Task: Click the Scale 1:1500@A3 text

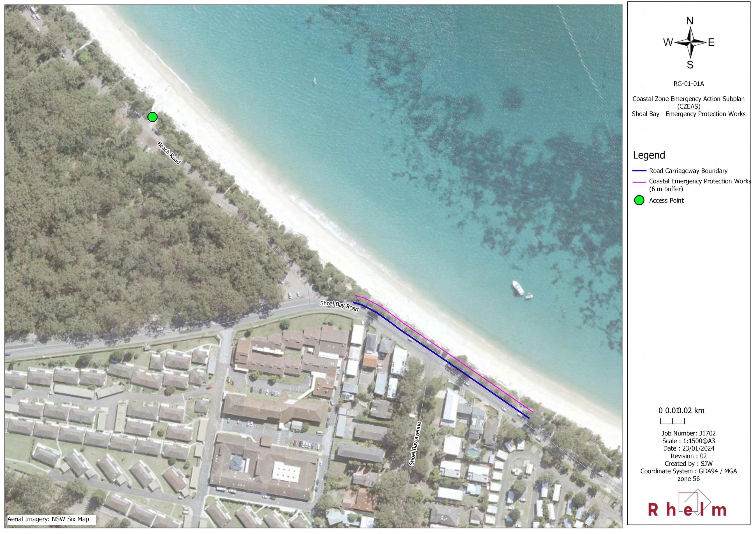Action: click(688, 441)
